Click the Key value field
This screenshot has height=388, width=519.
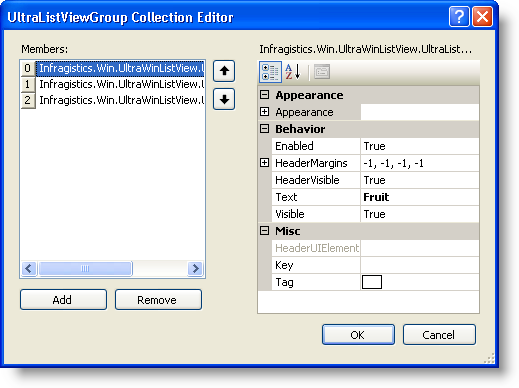pos(420,265)
